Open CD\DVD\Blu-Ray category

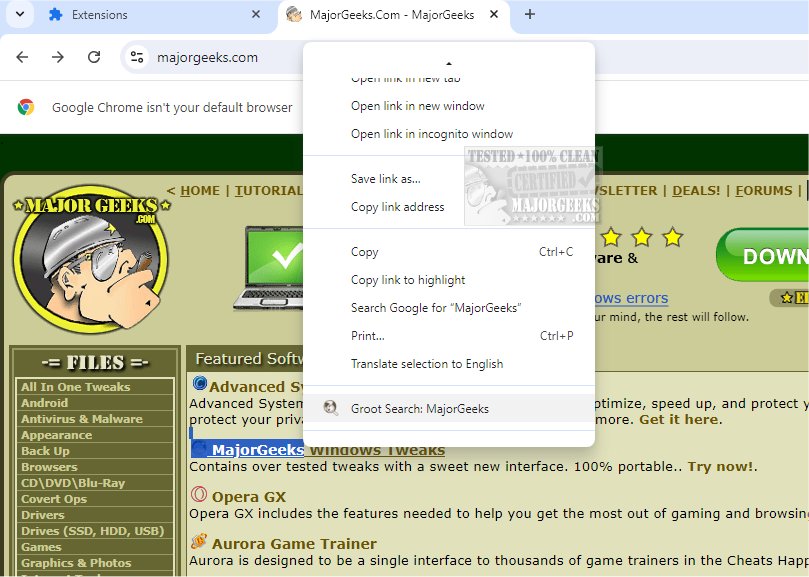pyautogui.click(x=73, y=483)
